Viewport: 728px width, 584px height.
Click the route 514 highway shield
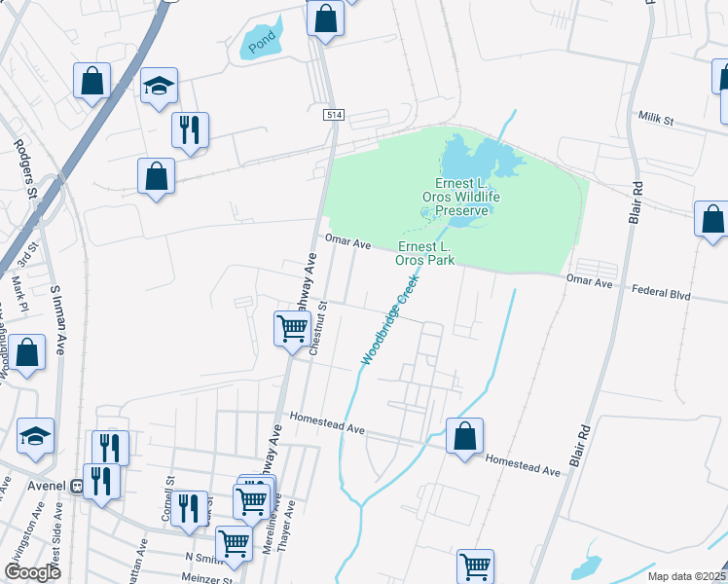[334, 114]
